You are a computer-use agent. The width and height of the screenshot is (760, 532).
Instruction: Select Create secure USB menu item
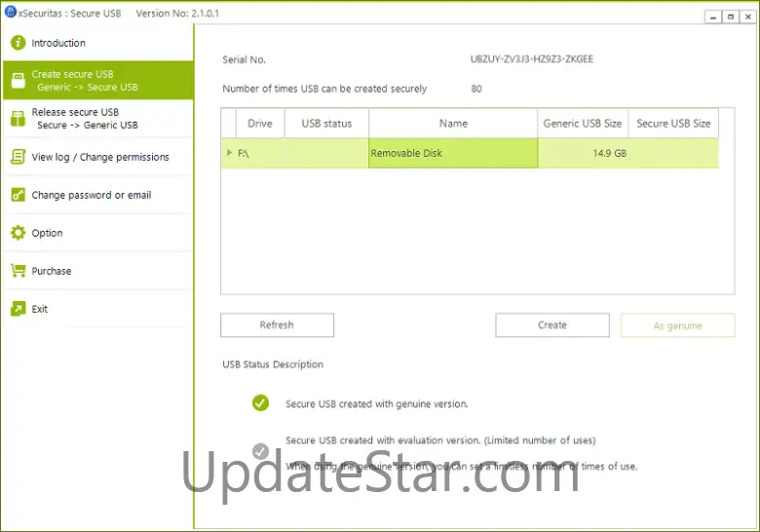point(97,81)
